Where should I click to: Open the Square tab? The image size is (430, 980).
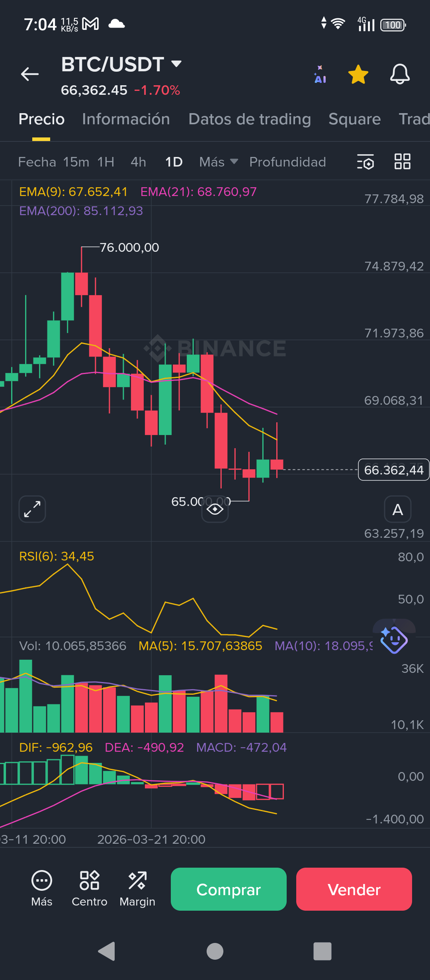click(x=354, y=119)
